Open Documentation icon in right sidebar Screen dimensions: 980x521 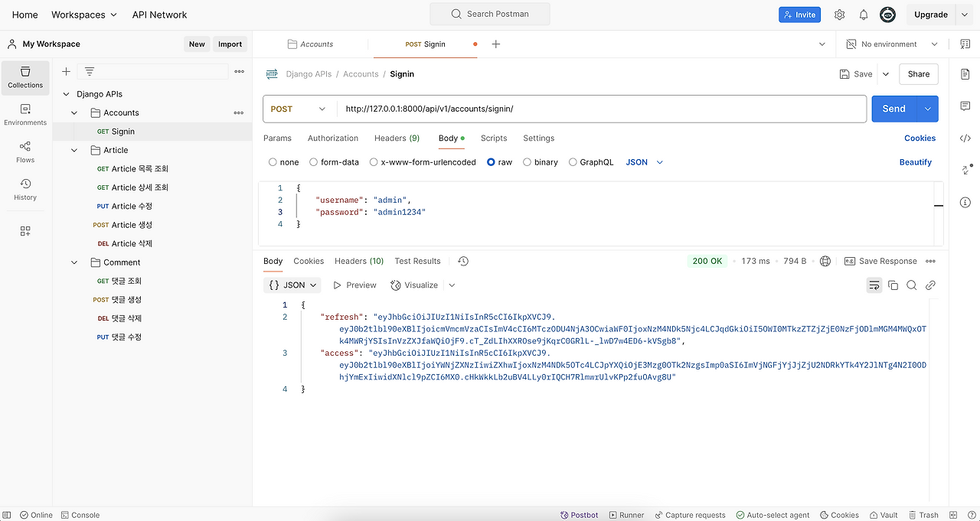(965, 74)
